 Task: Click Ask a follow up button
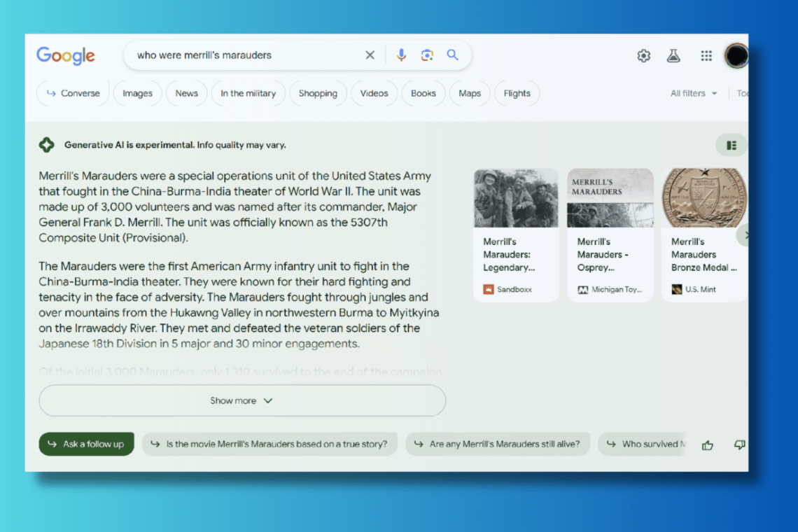tap(87, 444)
